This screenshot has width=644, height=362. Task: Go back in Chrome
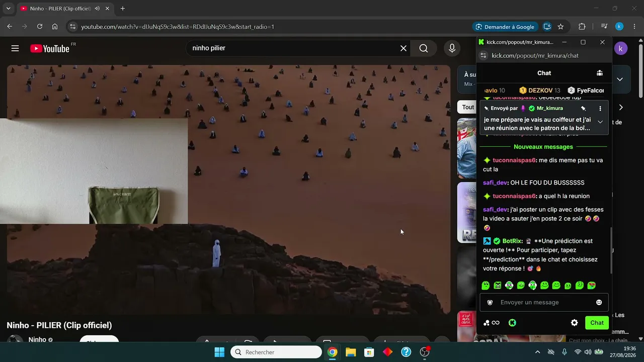coord(10,27)
